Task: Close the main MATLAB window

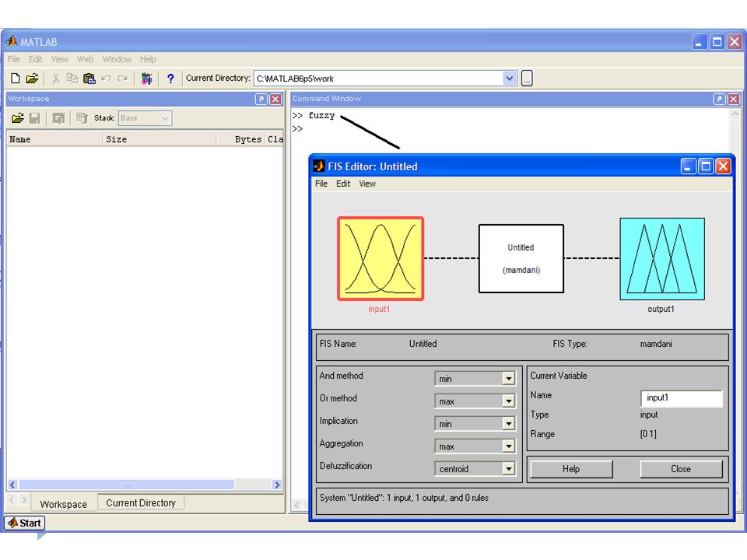Action: (x=734, y=42)
